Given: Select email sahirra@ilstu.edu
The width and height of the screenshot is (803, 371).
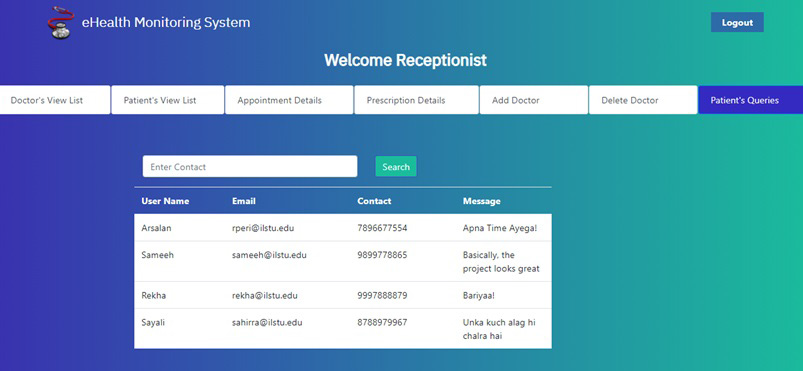Looking at the screenshot, I should [267, 322].
